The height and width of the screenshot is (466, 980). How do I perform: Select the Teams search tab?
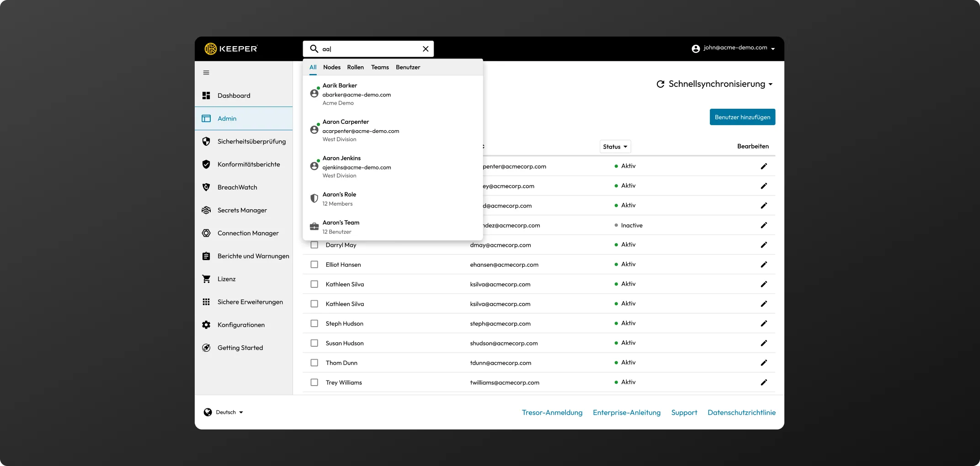[380, 67]
